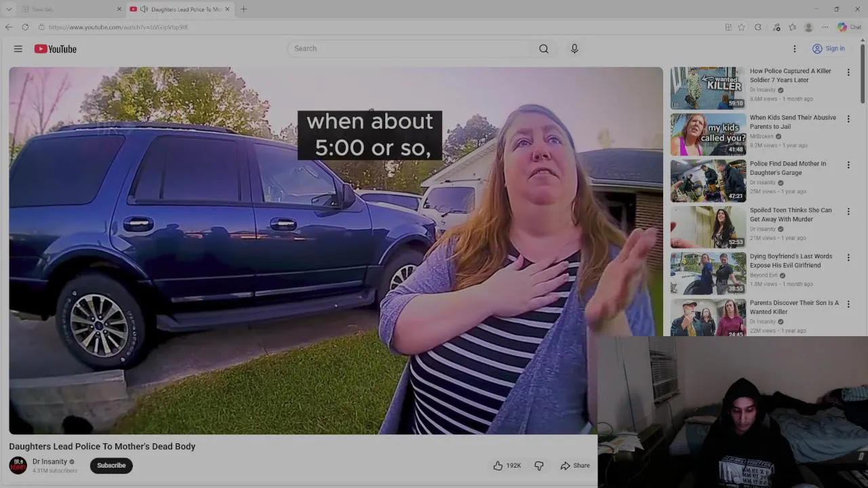Open the YouTube guide hamburger menu
Image resolution: width=868 pixels, height=488 pixels.
[18, 49]
